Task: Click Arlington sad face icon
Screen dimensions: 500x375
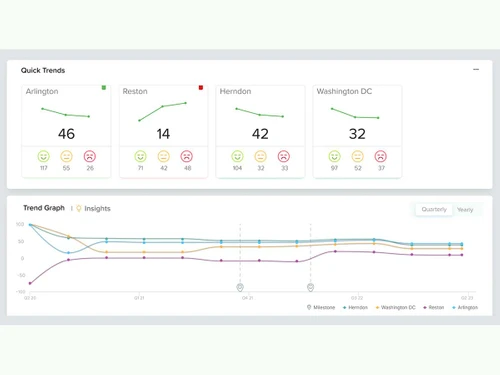Action: (90, 156)
